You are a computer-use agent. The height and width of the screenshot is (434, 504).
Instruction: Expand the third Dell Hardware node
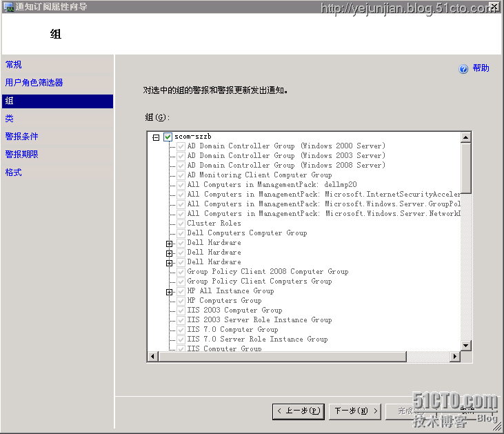click(x=169, y=263)
